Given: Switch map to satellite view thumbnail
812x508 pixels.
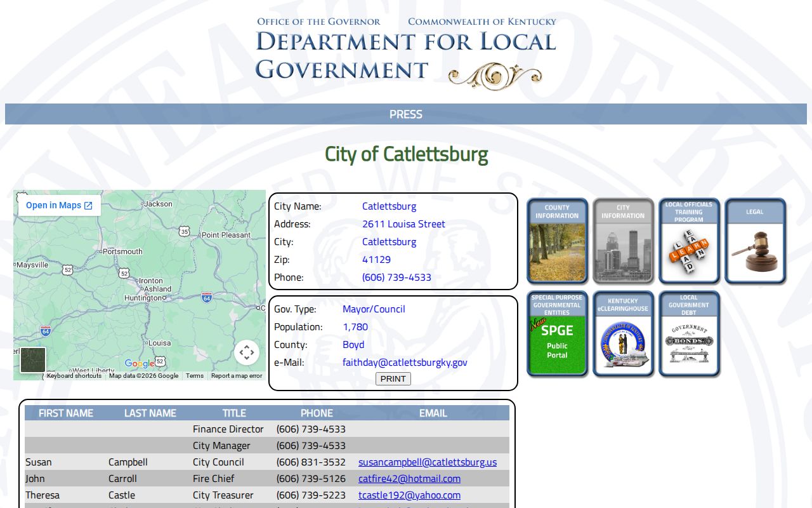Looking at the screenshot, I should [33, 360].
